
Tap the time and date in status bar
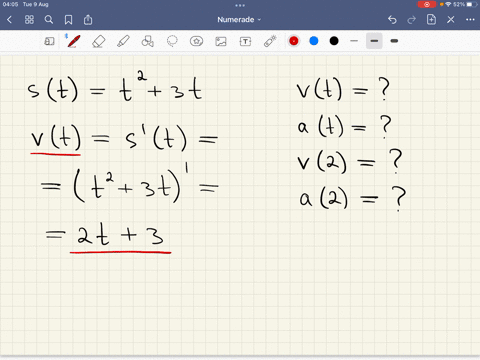(26, 4)
